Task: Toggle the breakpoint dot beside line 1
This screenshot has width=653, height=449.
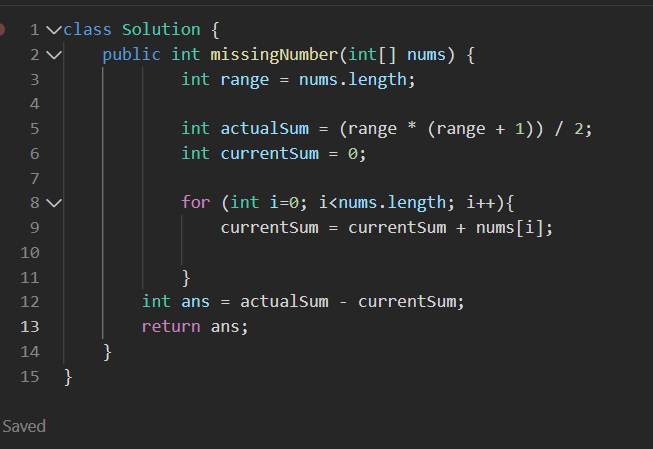Action: pos(2,30)
